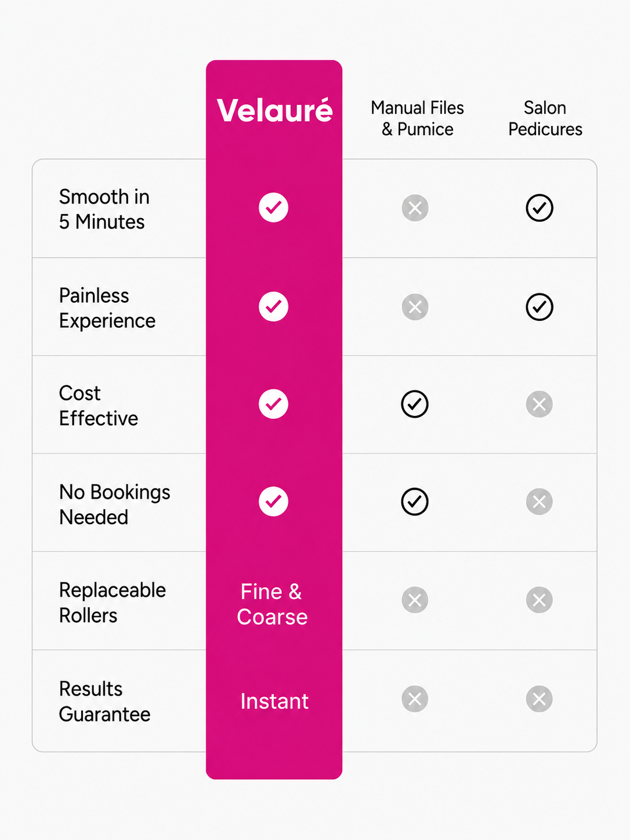This screenshot has height=840, width=630.
Task: Click Salon Pedicures X icon for Cost Effective
Action: coord(539,404)
